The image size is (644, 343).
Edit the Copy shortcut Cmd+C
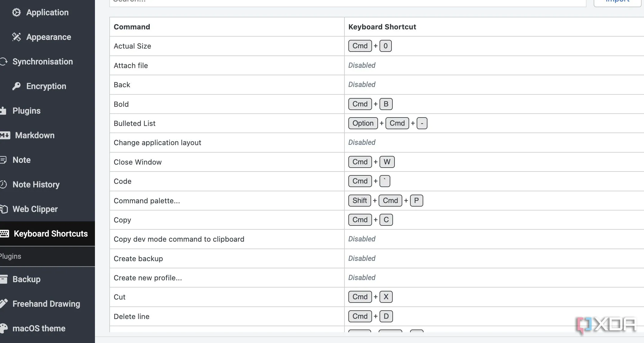click(x=371, y=220)
